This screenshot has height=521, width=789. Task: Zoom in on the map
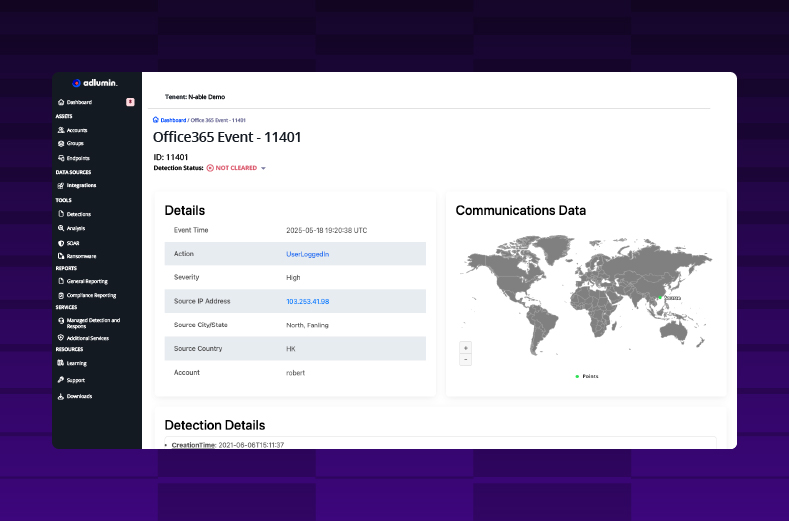point(465,347)
